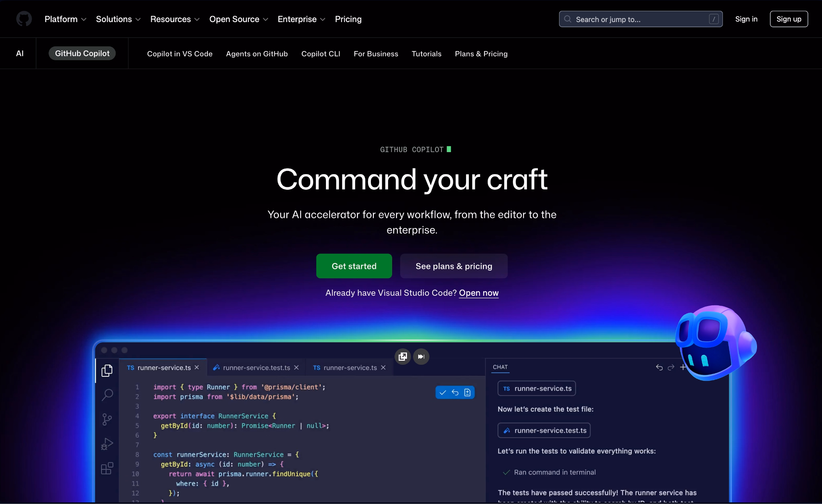The image size is (822, 504).
Task: Open the AI section link
Action: tap(20, 53)
